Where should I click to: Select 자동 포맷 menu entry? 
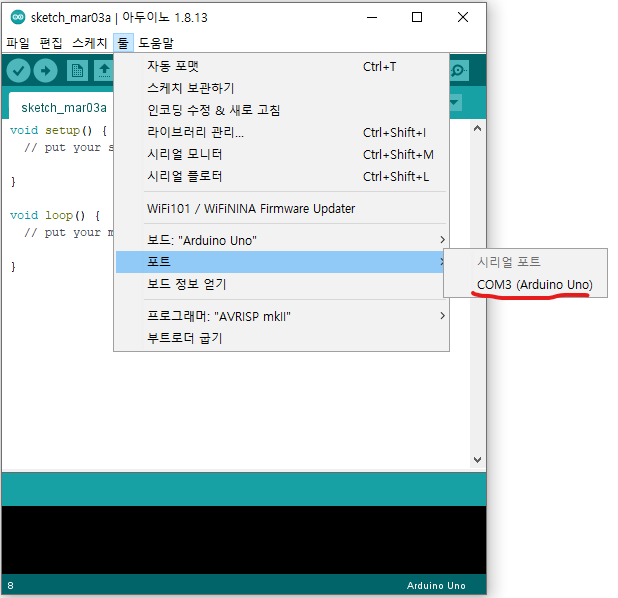point(281,66)
